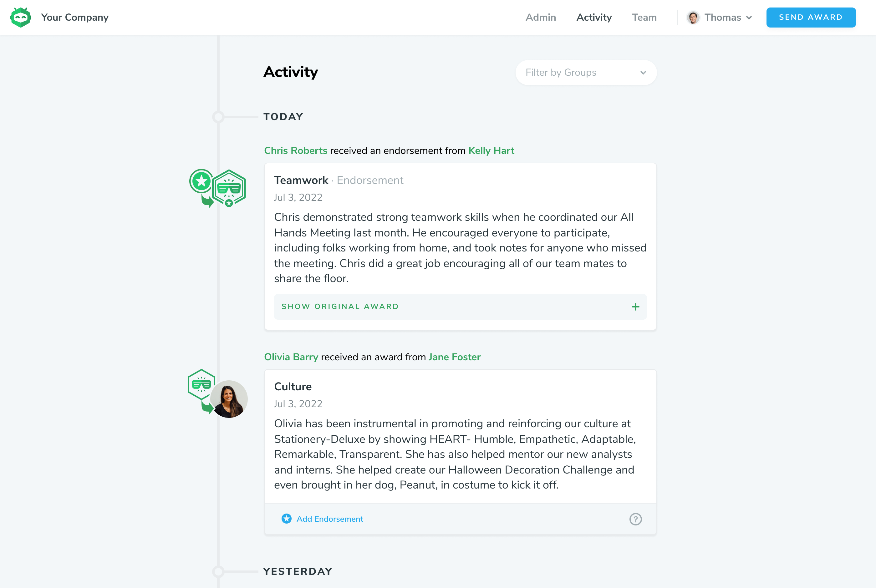Click the green star endorsement badge icon

(201, 181)
